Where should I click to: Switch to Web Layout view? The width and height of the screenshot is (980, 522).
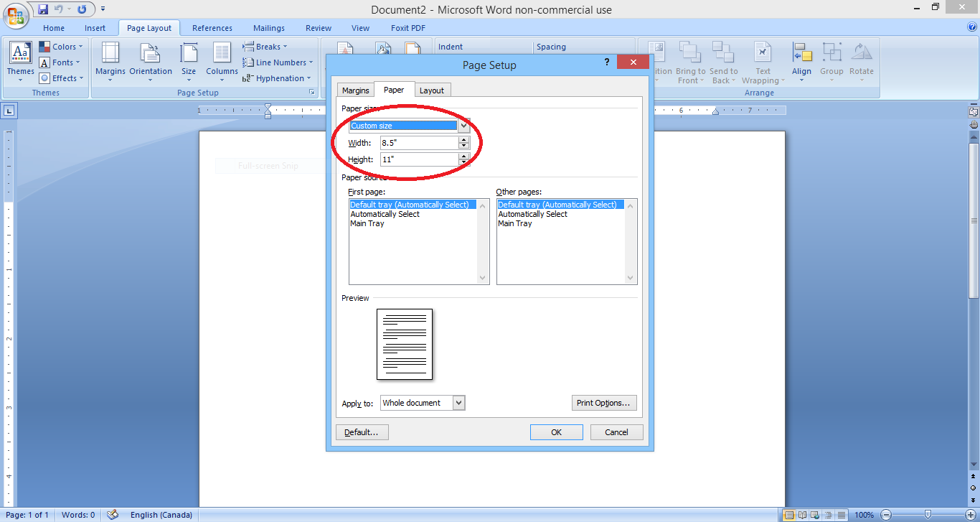click(816, 515)
